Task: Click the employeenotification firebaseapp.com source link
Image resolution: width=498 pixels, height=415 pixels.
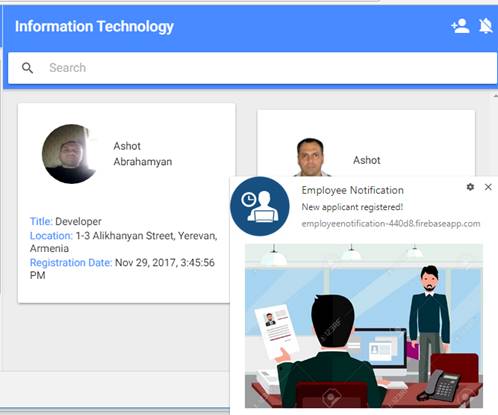Action: (x=391, y=224)
